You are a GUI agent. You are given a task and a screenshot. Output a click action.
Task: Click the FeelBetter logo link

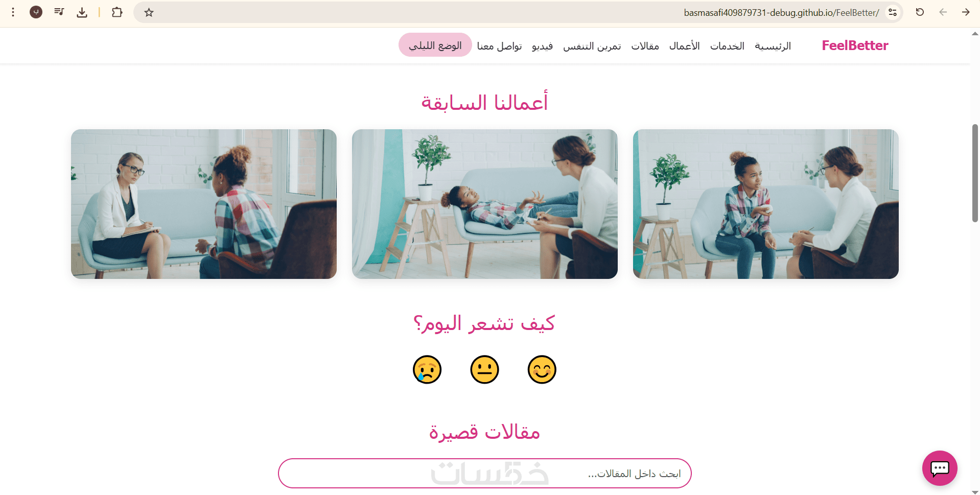point(855,45)
